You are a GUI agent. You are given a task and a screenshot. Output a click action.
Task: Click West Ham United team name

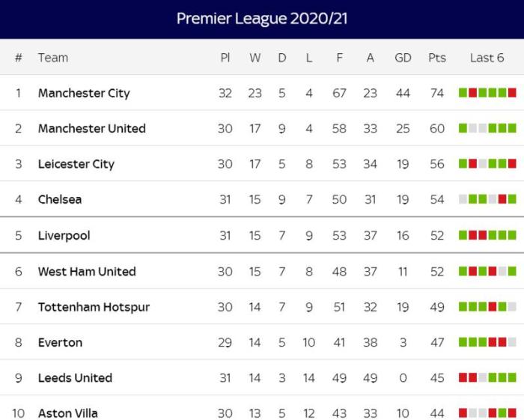(87, 272)
